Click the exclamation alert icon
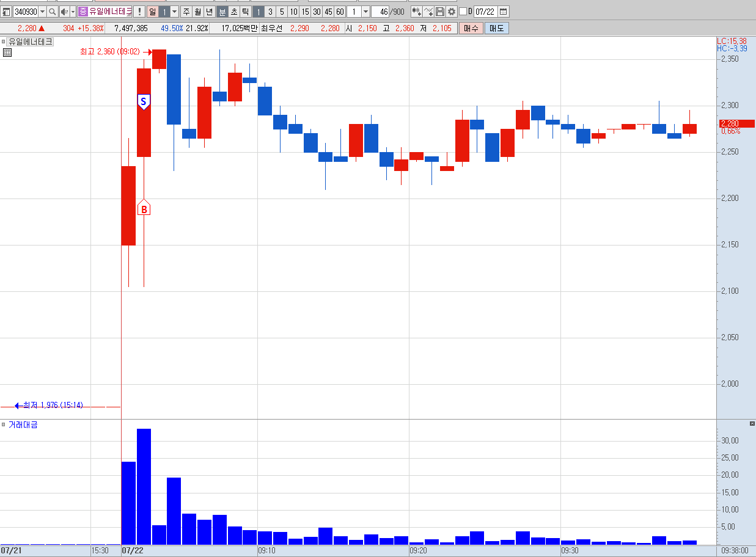This screenshot has height=557, width=756. pyautogui.click(x=139, y=12)
